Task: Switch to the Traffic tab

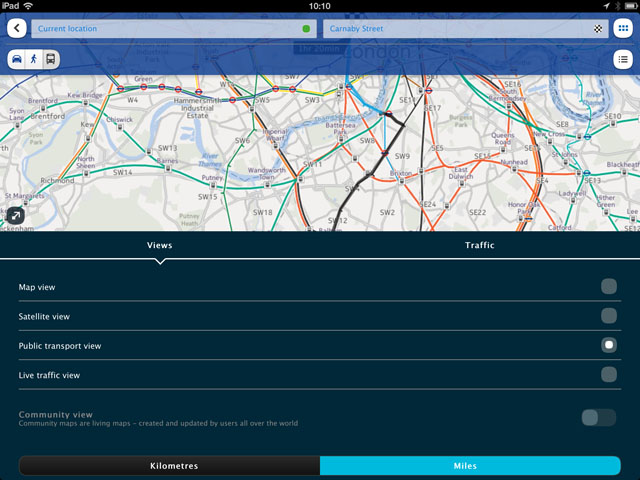Action: pyautogui.click(x=480, y=245)
